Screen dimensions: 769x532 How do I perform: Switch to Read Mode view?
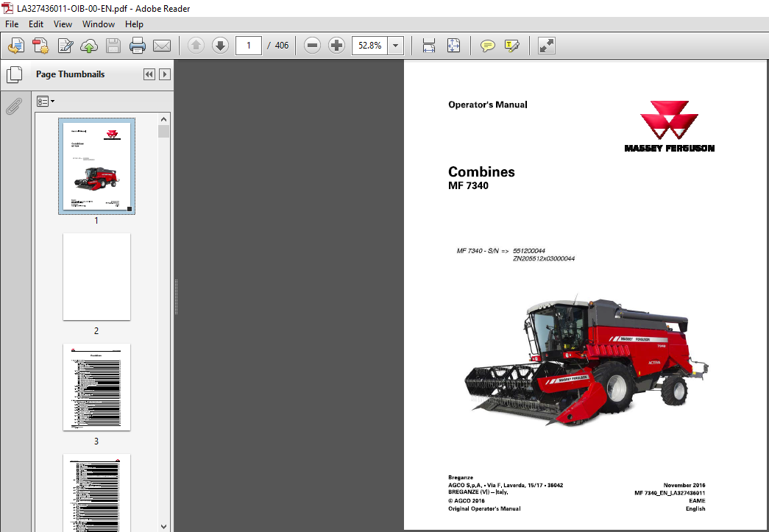[546, 46]
